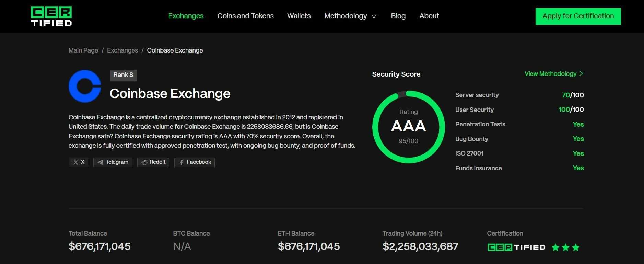
Task: Click the Security Score heading
Action: point(396,74)
